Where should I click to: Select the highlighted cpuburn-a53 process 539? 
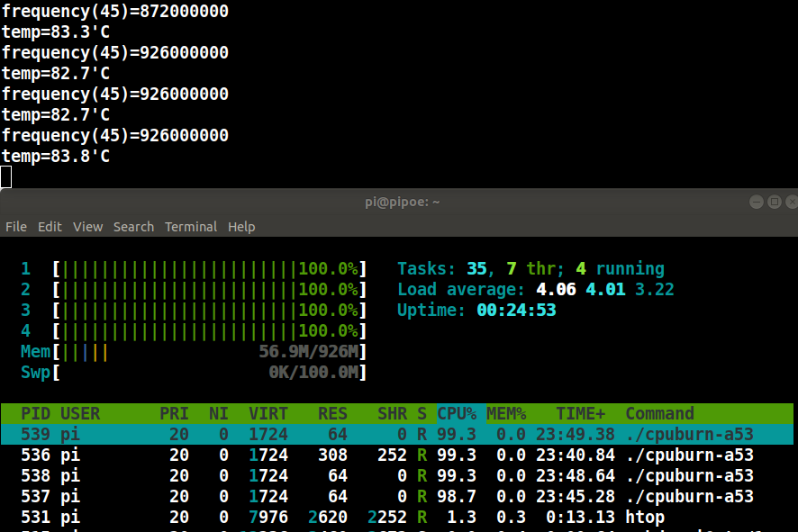click(396, 435)
